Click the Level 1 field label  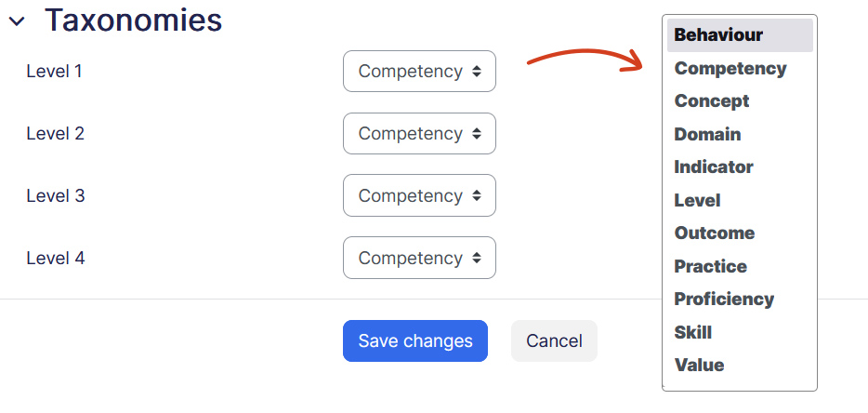[x=55, y=71]
